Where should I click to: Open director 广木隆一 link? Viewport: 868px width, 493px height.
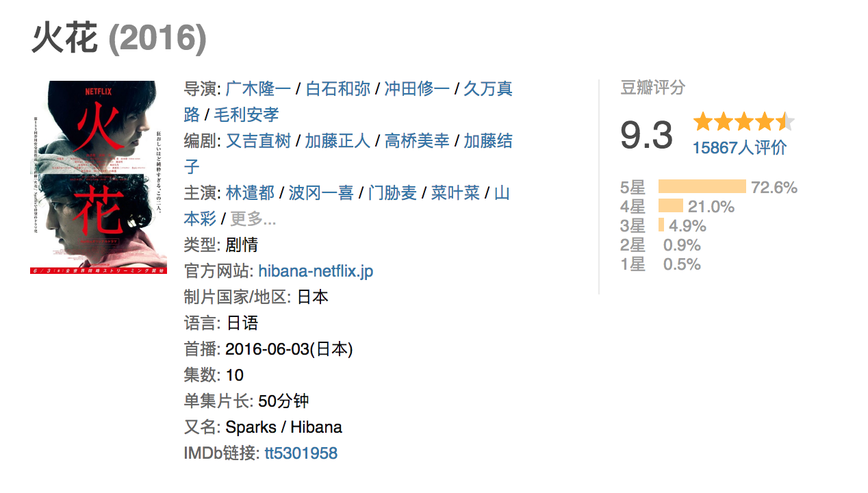point(258,89)
